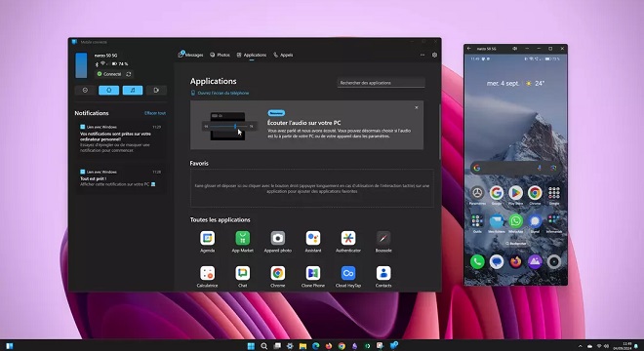The width and height of the screenshot is (644, 351).
Task: Open settings gear in Mobile connecté
Action: click(434, 55)
